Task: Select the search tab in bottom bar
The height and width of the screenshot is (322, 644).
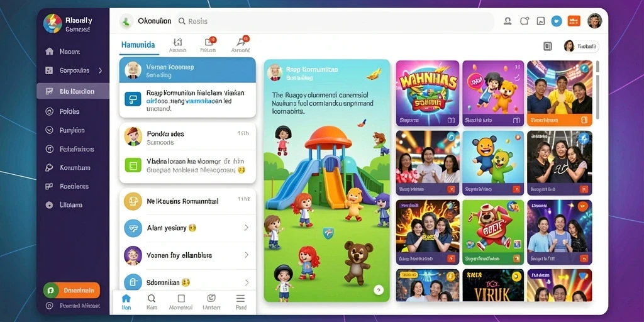Action: (x=152, y=302)
